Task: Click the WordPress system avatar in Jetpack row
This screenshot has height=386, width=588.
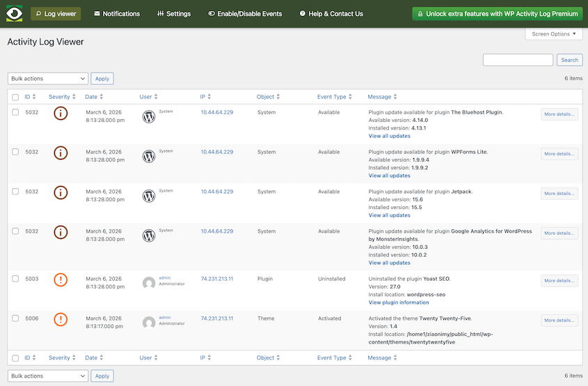Action: tap(149, 196)
